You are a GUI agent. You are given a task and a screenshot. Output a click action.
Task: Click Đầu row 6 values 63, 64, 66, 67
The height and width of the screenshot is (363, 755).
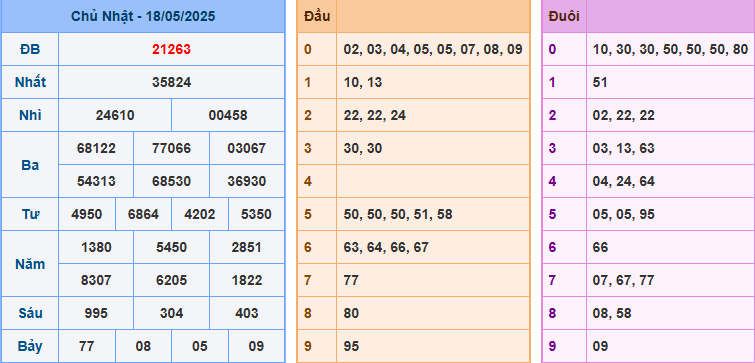point(386,247)
